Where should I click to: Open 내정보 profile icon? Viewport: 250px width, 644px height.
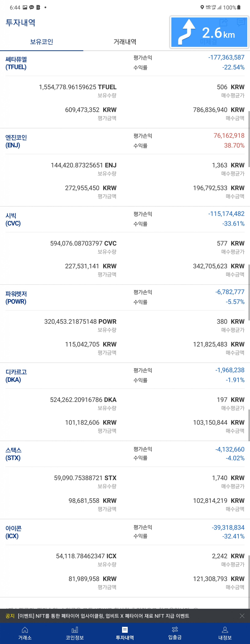(225, 629)
